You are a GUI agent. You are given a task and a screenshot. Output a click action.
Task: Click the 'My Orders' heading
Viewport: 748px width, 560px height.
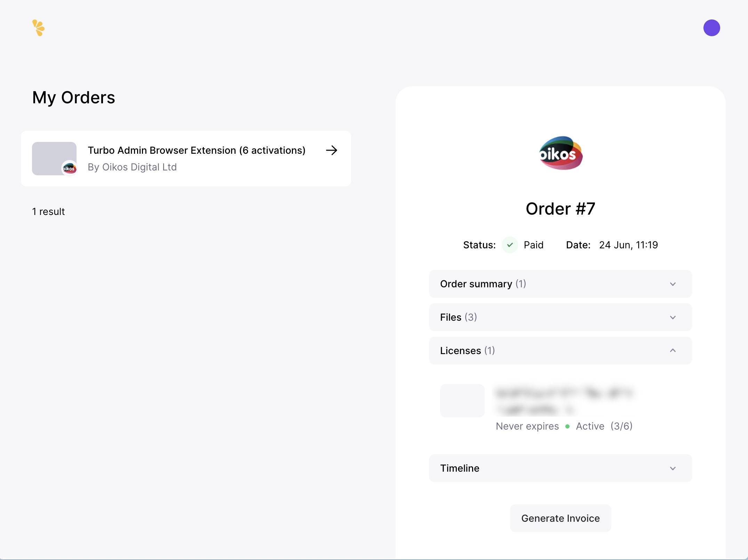73,97
